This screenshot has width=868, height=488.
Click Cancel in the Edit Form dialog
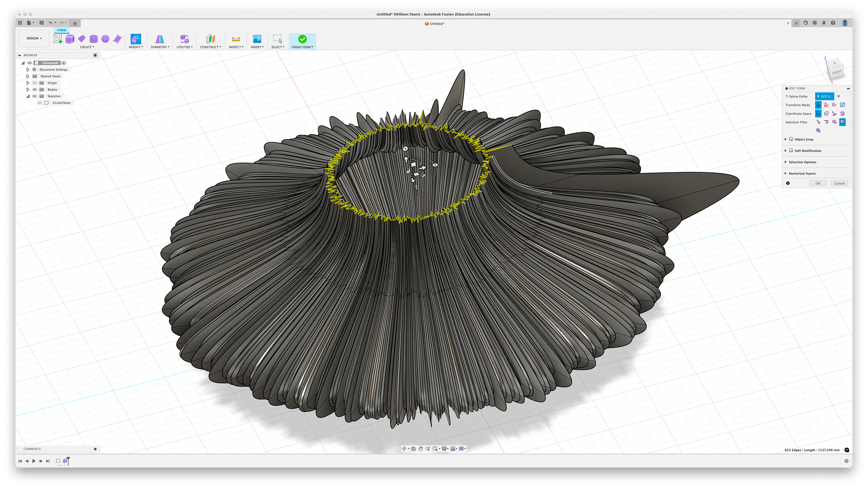(840, 183)
